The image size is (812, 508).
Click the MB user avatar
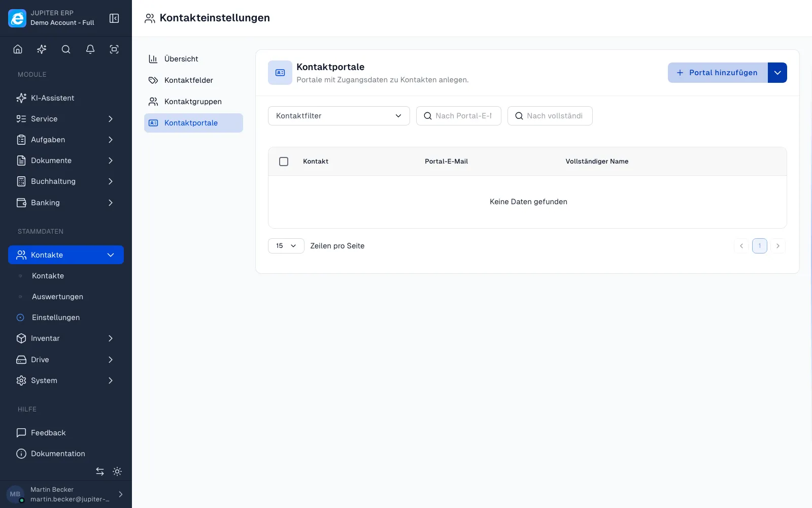click(15, 494)
